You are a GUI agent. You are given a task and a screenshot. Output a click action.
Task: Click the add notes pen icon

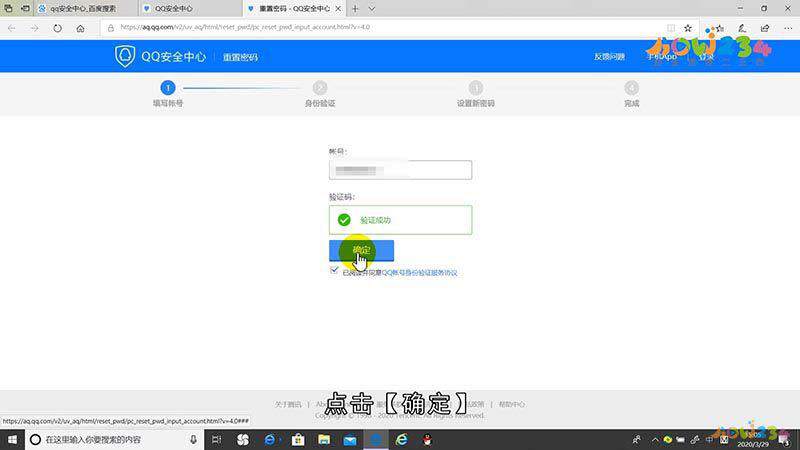point(742,29)
